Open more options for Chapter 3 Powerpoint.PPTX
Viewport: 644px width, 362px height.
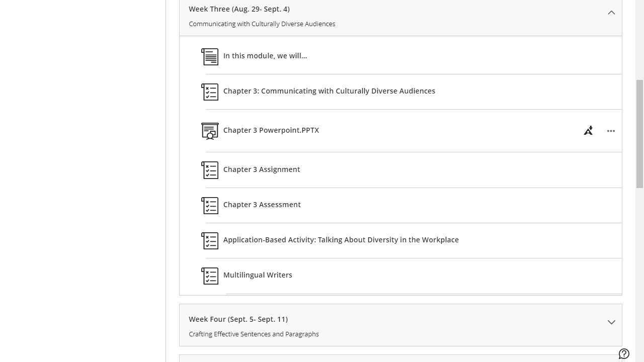[x=611, y=131]
